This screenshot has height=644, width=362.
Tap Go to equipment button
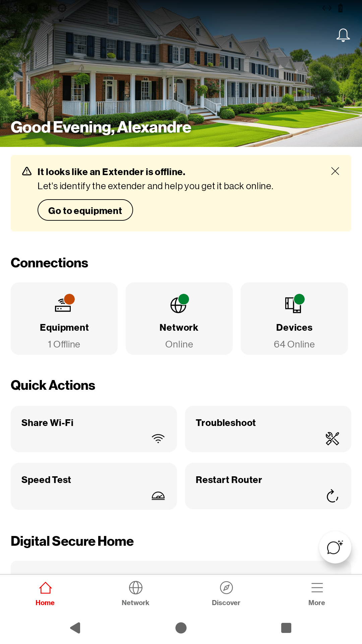(85, 210)
